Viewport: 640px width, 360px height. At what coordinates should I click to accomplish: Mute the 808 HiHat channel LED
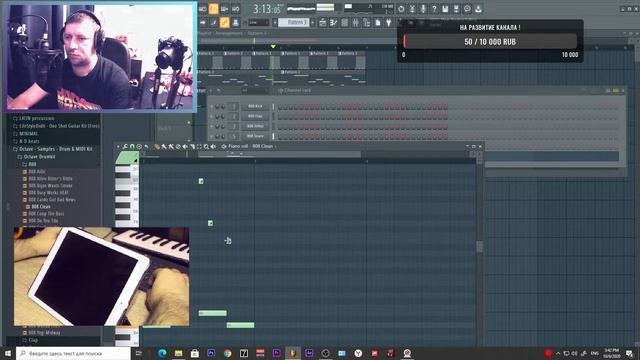click(212, 126)
